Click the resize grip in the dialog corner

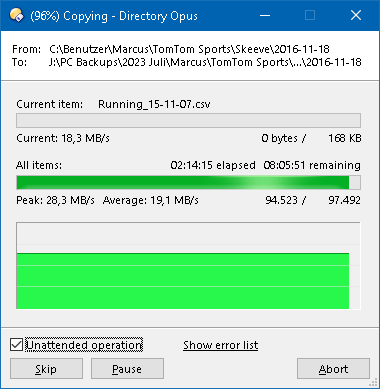(374, 383)
